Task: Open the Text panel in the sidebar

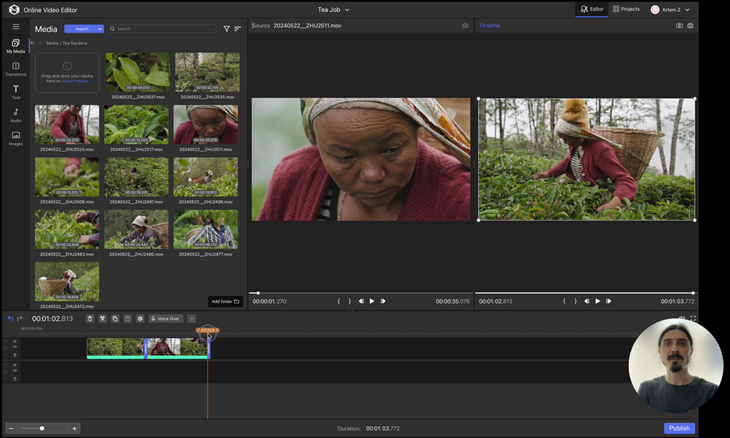Action: point(16,91)
